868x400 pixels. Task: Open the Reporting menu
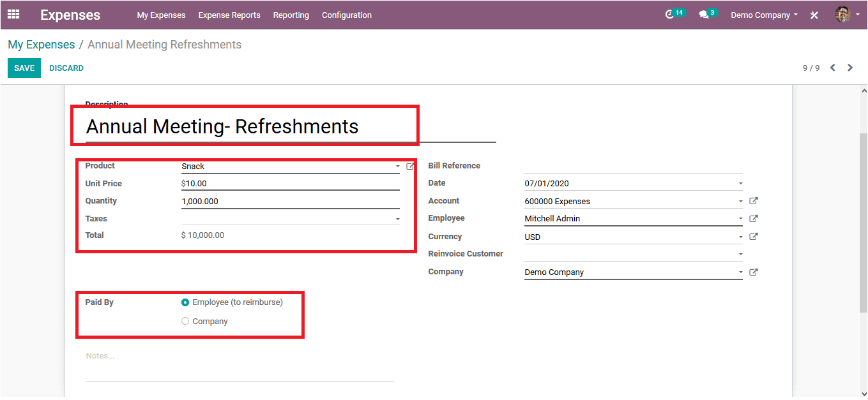[291, 15]
